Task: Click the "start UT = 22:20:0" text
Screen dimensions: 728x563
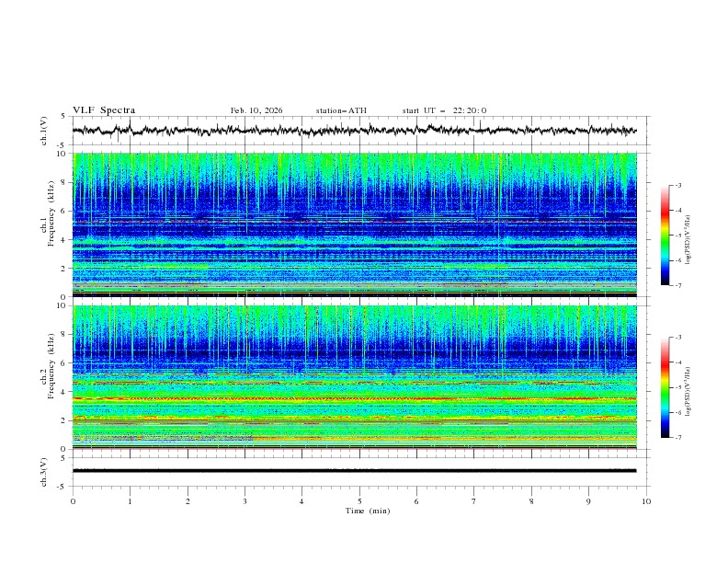Action: coord(444,110)
